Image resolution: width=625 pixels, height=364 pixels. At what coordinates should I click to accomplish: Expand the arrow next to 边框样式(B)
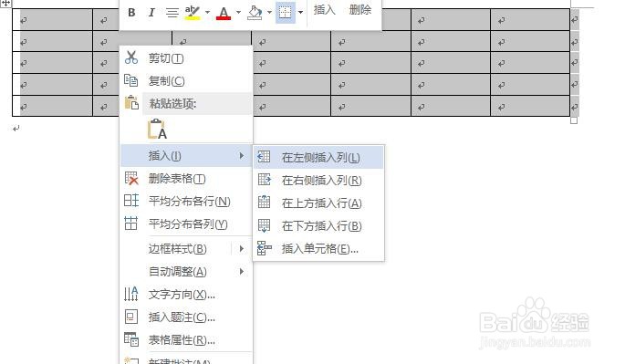[x=242, y=249]
